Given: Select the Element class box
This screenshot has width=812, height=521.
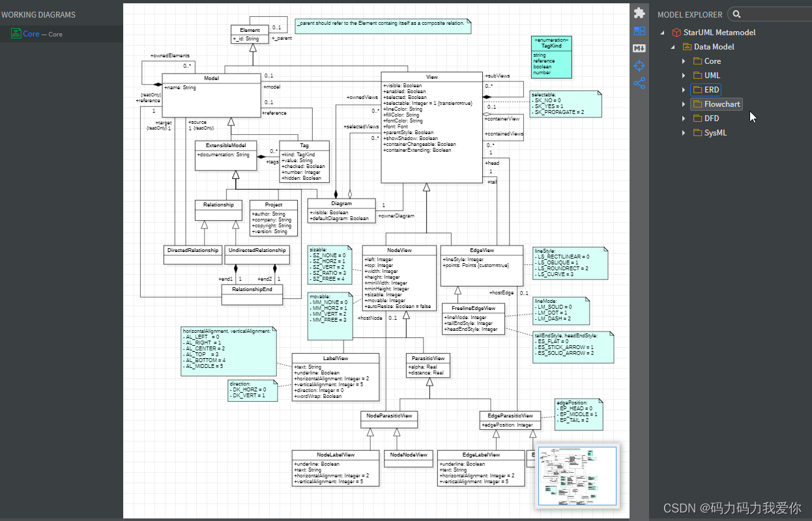Looking at the screenshot, I should point(250,34).
